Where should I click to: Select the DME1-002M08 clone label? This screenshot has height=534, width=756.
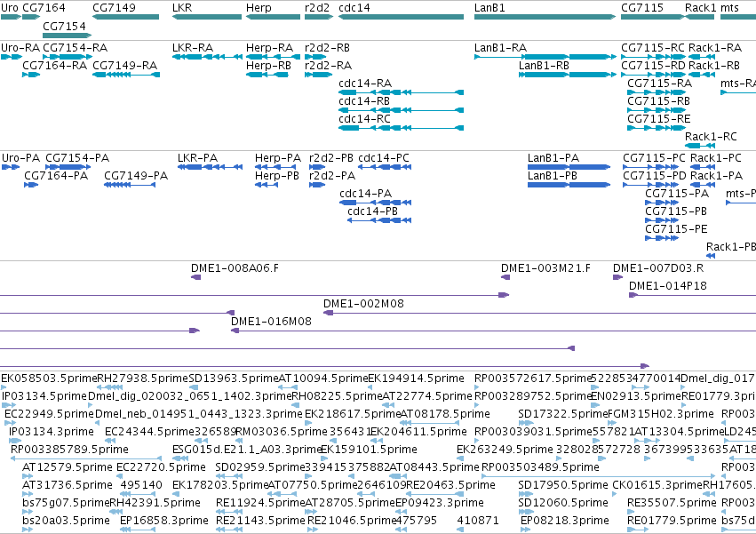tap(363, 304)
